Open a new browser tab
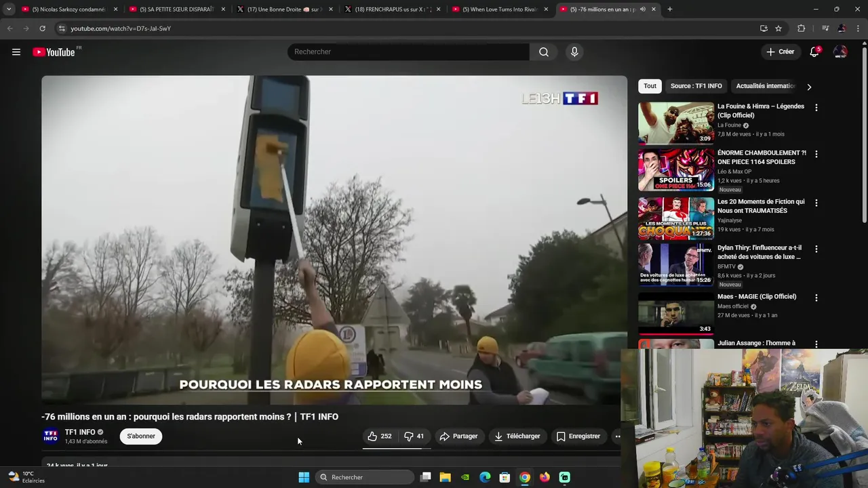 pyautogui.click(x=670, y=9)
